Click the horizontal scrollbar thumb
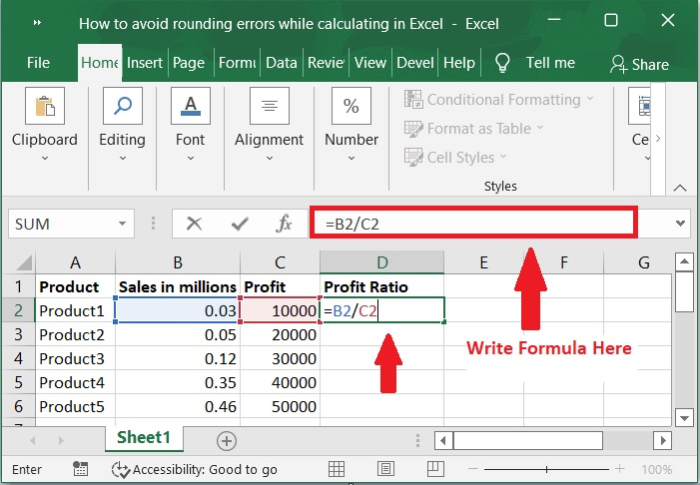This screenshot has height=485, width=700. (x=528, y=441)
